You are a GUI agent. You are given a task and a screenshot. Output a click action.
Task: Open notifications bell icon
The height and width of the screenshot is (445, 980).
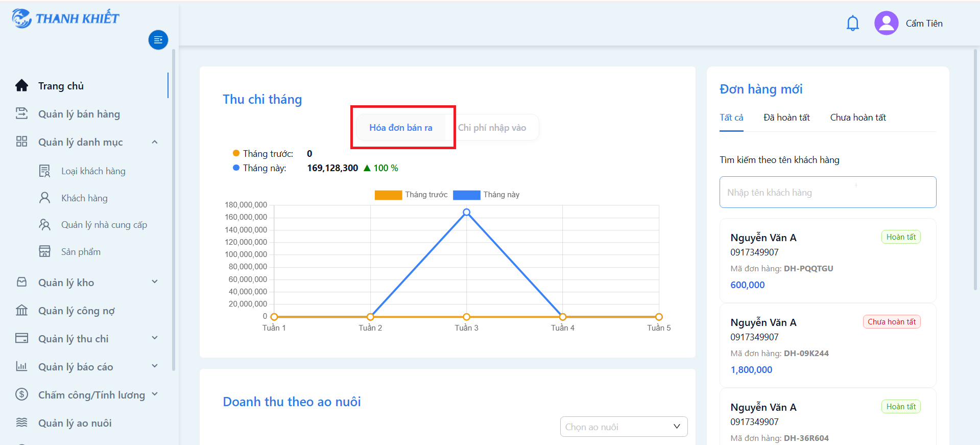pos(853,24)
